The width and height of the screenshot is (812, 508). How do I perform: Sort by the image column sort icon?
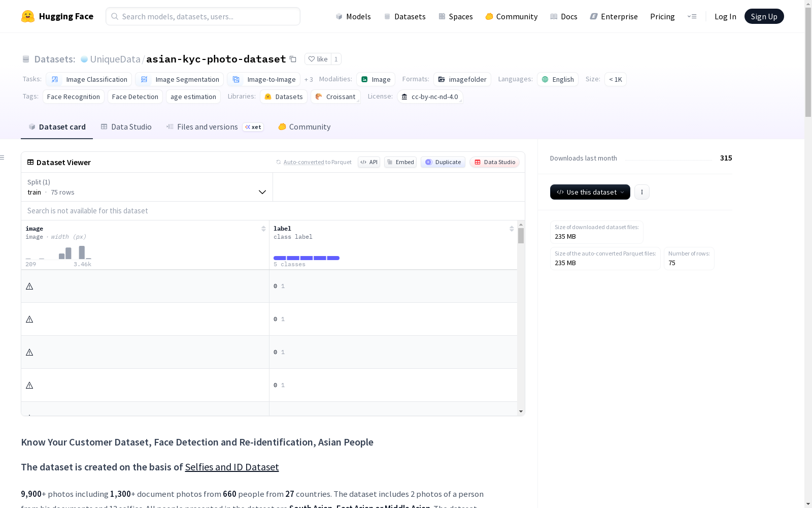pyautogui.click(x=263, y=229)
